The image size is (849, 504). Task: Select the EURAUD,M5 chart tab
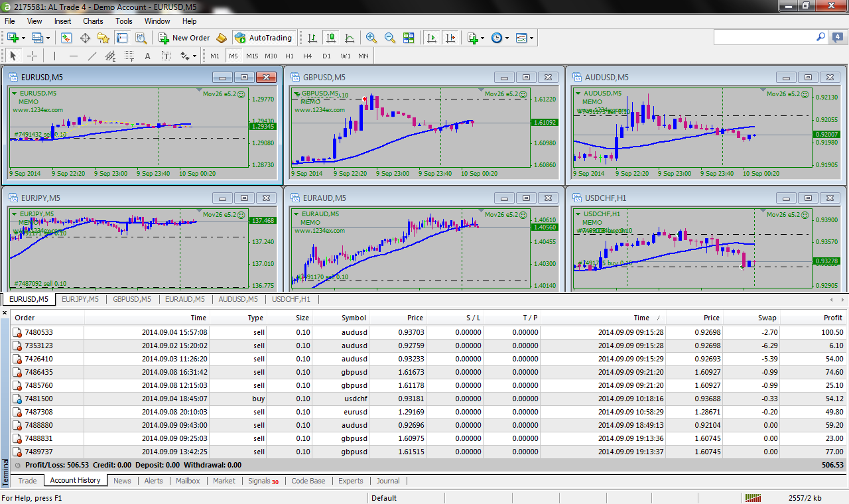tap(184, 299)
